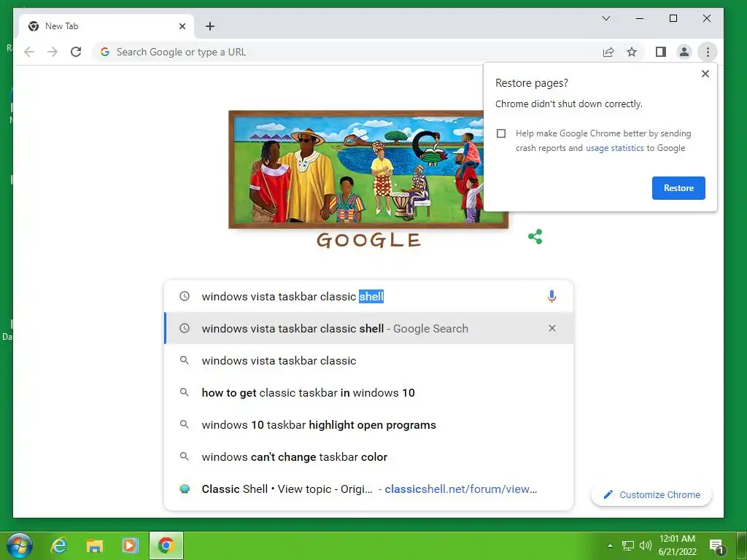This screenshot has width=747, height=560.
Task: Click the back navigation arrow
Action: point(29,52)
